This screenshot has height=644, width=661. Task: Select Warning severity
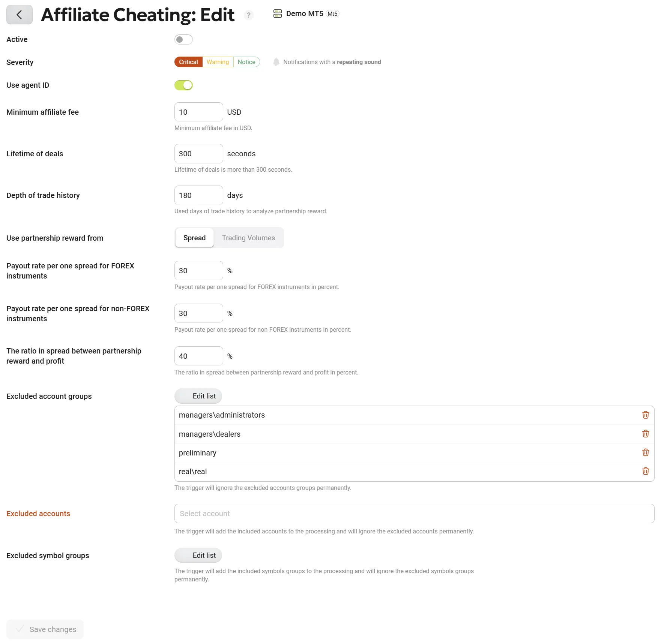(x=218, y=62)
